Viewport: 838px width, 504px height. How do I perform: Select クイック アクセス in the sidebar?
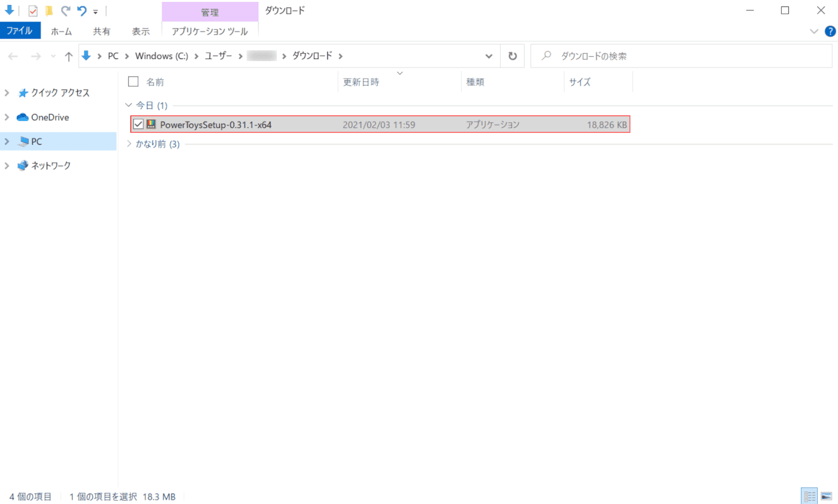click(x=60, y=93)
